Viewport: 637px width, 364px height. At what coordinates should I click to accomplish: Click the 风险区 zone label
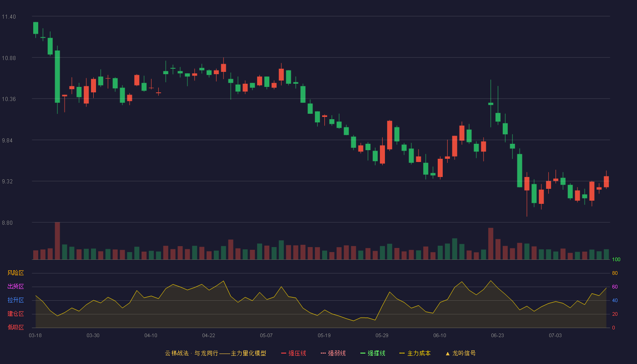[15, 273]
